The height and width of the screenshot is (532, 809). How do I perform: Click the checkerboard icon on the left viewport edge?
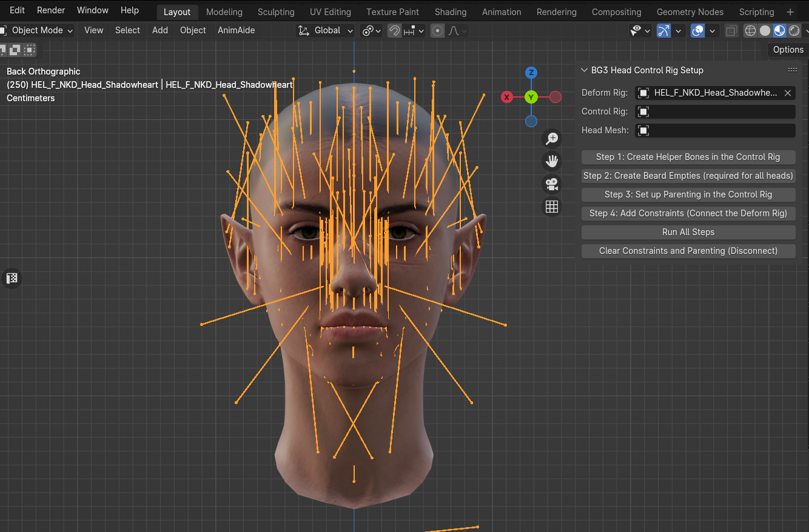point(12,278)
